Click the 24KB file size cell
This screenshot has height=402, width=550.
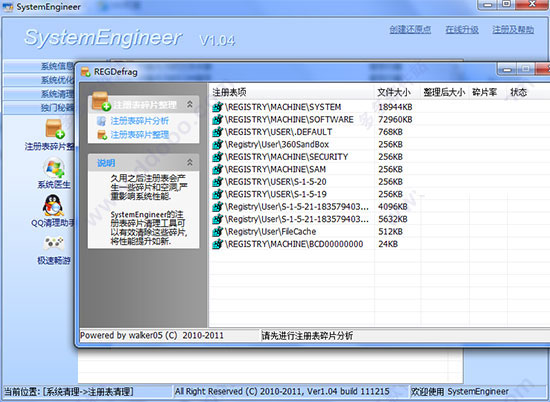pos(388,244)
